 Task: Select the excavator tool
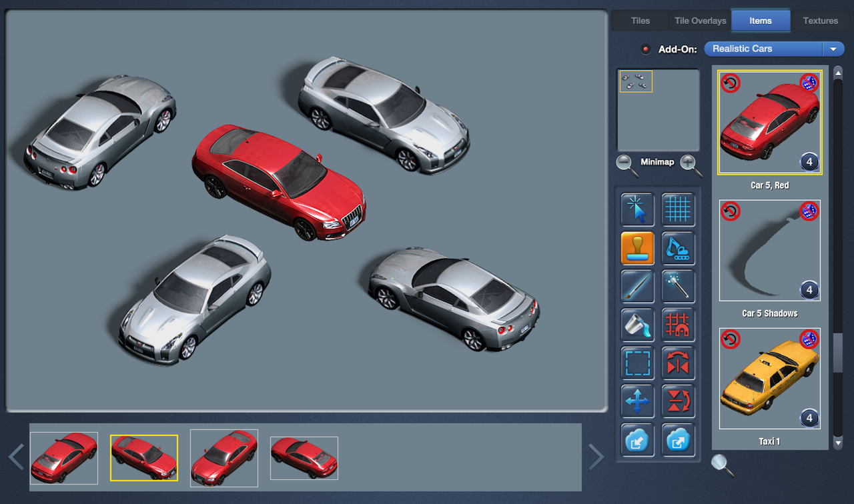(678, 248)
